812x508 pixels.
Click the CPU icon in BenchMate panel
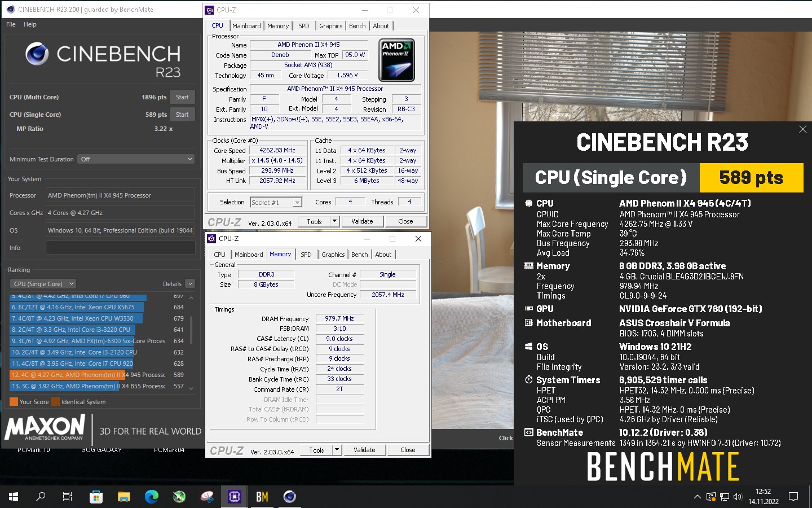528,203
